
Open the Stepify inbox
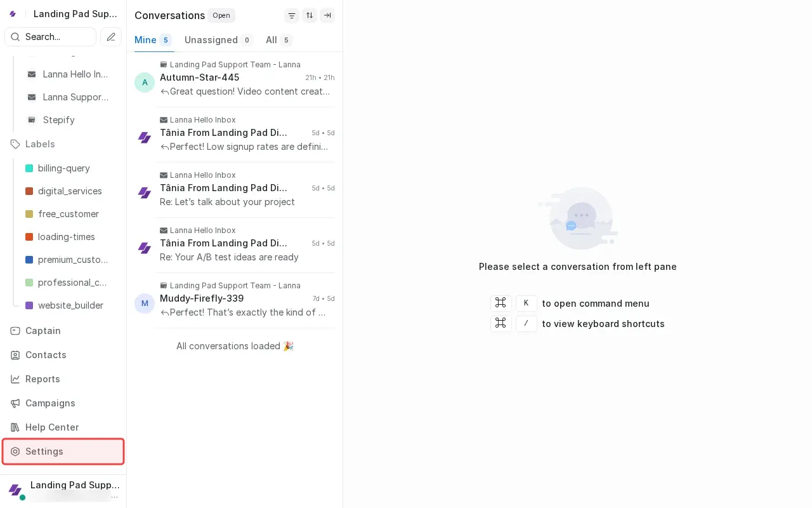[x=58, y=120]
